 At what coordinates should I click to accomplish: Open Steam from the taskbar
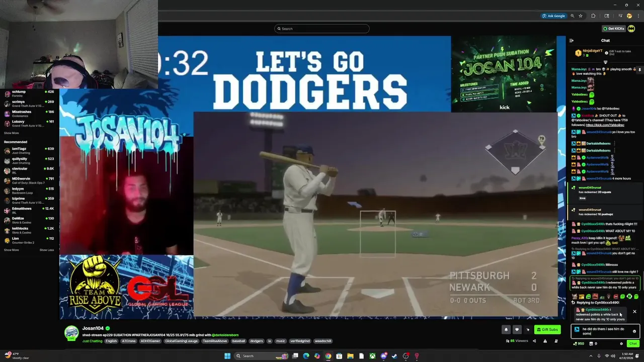(394, 356)
